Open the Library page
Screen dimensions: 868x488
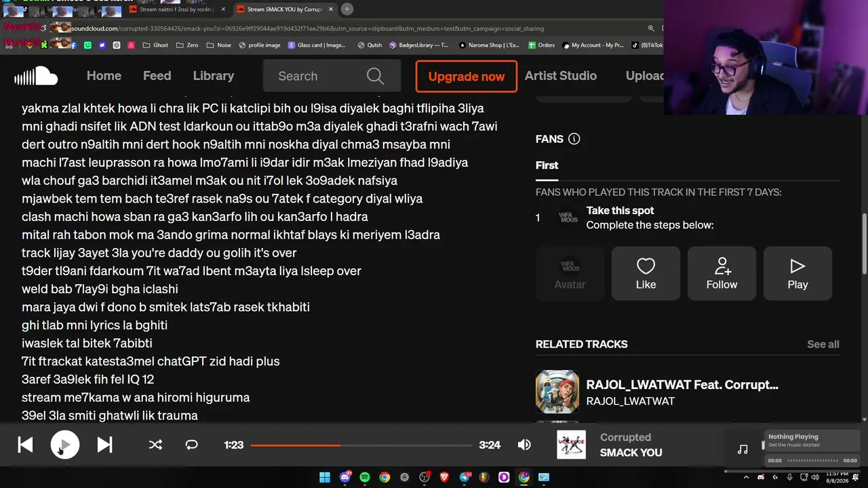pyautogui.click(x=214, y=76)
